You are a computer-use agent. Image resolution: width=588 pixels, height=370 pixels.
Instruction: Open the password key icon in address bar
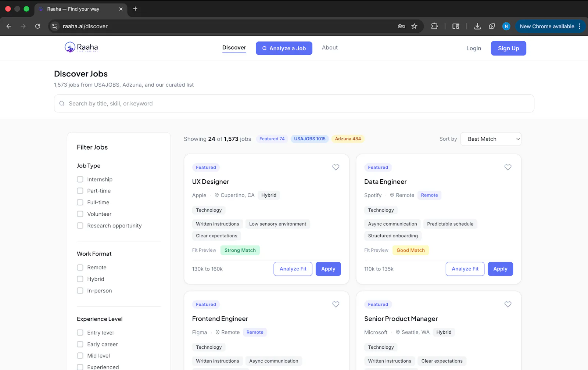click(x=401, y=26)
